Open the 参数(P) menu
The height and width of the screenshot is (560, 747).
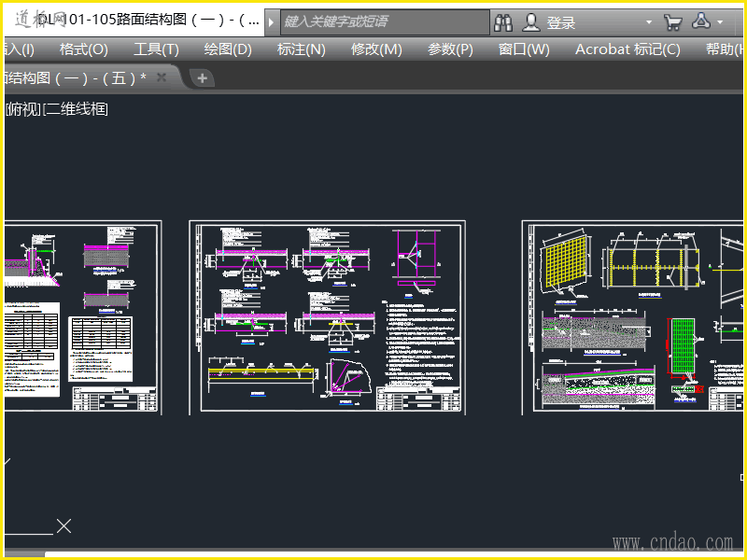click(450, 49)
